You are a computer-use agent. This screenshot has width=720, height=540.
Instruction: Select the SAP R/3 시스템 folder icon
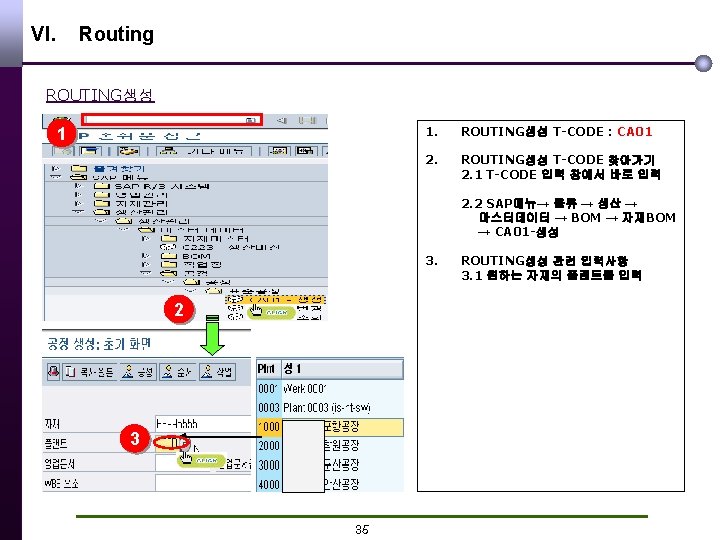point(101,186)
